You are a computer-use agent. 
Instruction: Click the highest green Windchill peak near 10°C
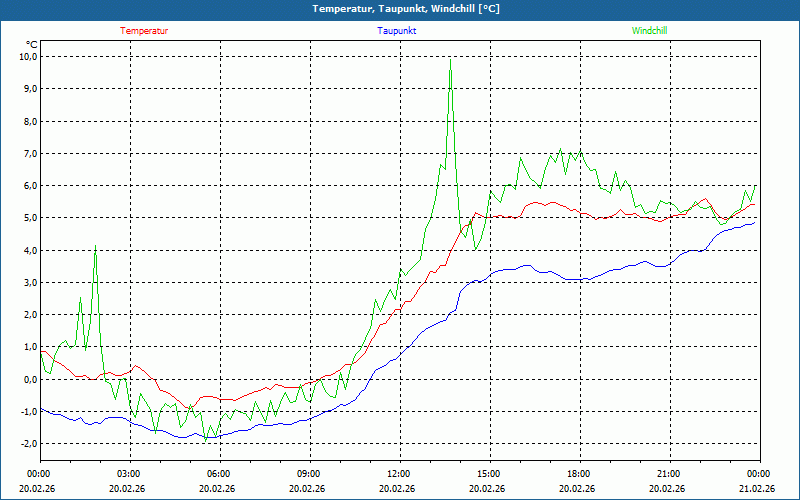point(450,60)
